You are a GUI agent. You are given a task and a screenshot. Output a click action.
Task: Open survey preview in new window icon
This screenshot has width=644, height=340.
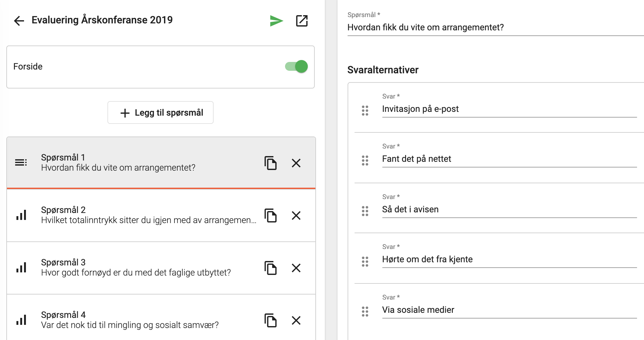tap(302, 21)
